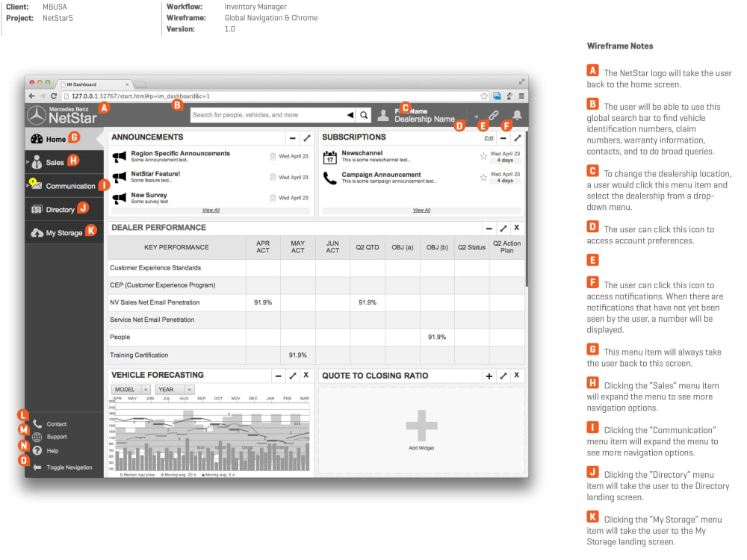Bookmark page with the star icon
The height and width of the screenshot is (560, 747).
484,96
